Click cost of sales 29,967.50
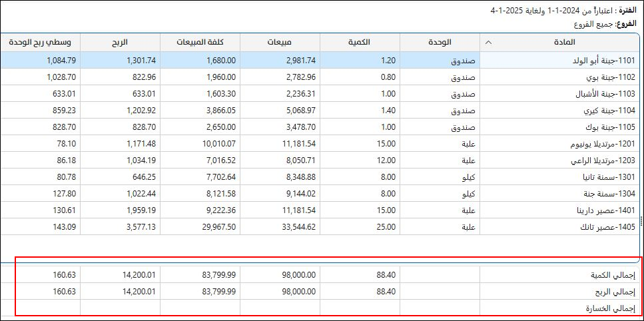This screenshot has height=321, width=644. click(220, 226)
